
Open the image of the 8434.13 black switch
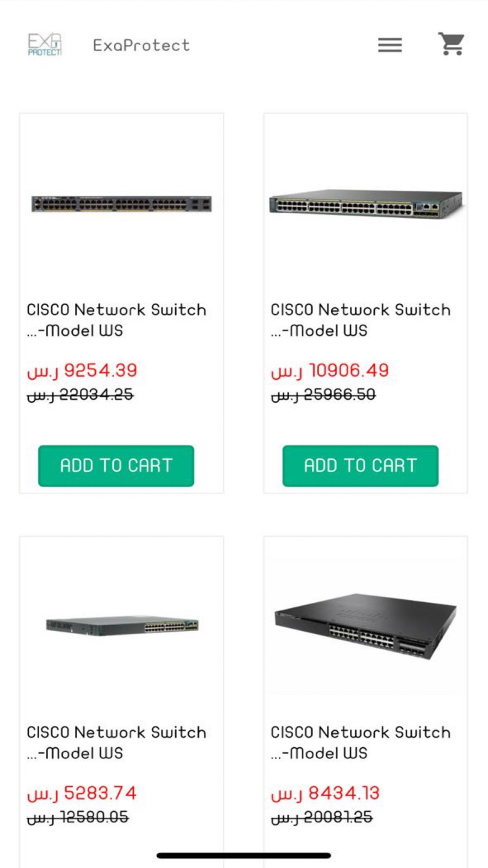click(366, 626)
